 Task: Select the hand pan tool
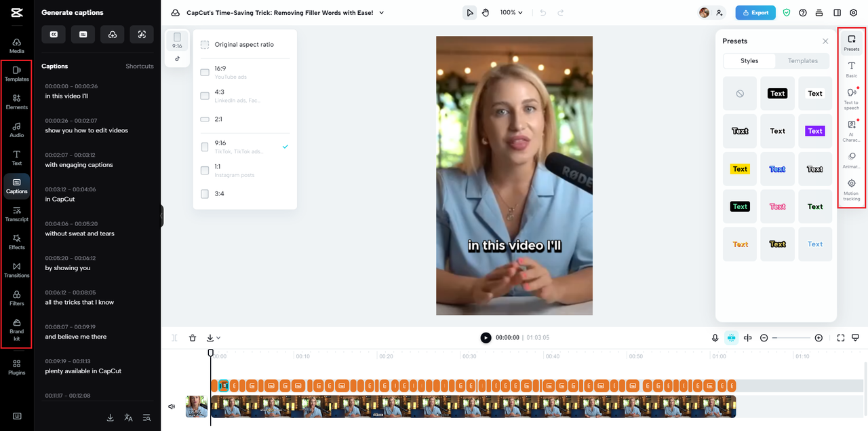click(x=486, y=12)
